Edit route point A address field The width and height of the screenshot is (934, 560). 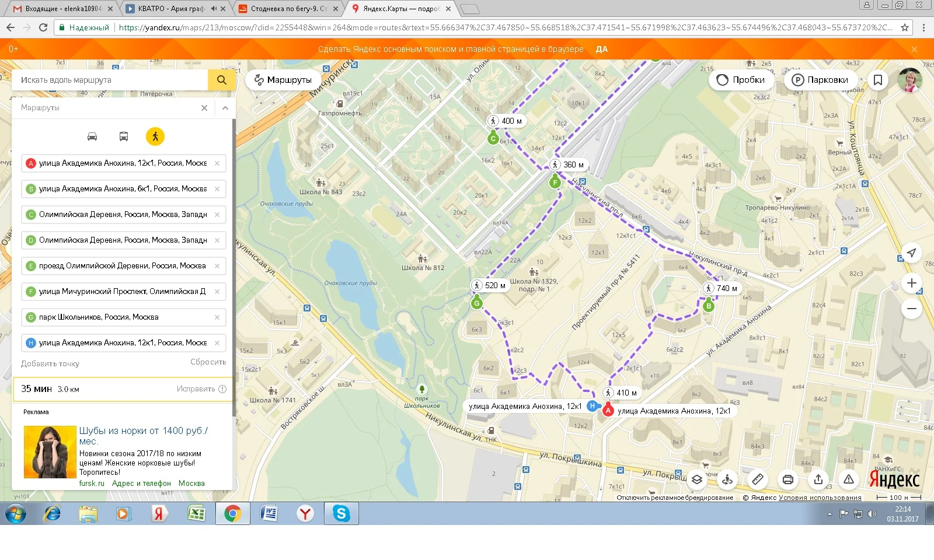[123, 163]
